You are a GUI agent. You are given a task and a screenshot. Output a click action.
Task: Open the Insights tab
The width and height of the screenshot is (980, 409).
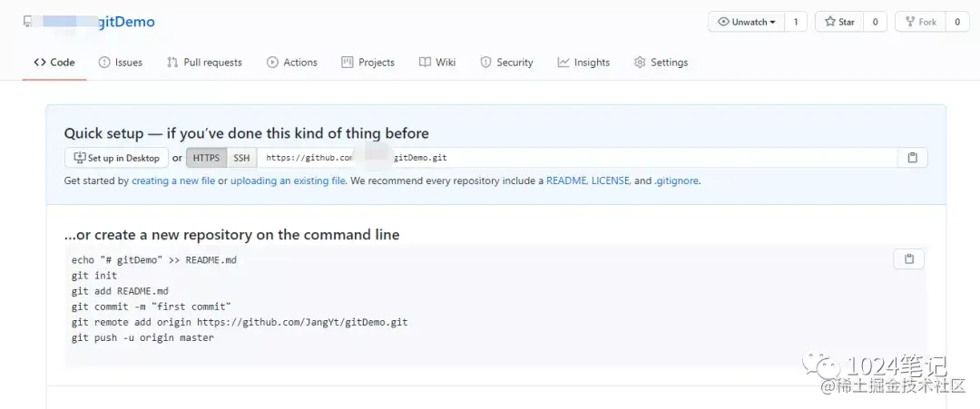583,63
